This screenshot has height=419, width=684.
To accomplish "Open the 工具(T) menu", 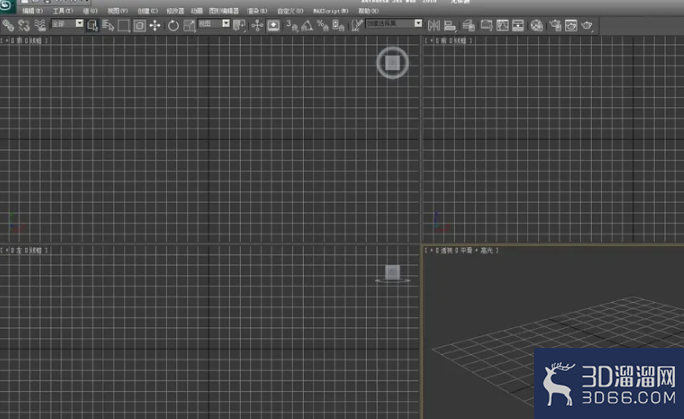I will (63, 10).
